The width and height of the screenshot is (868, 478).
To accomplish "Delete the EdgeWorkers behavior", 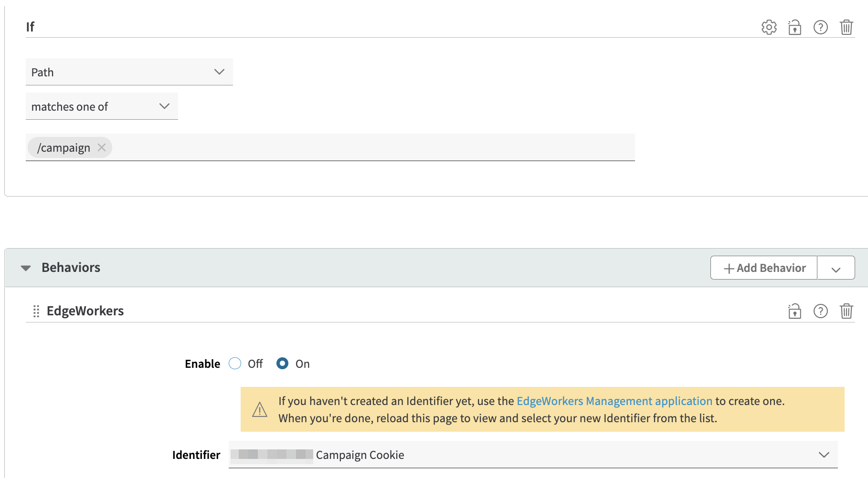I will (846, 311).
